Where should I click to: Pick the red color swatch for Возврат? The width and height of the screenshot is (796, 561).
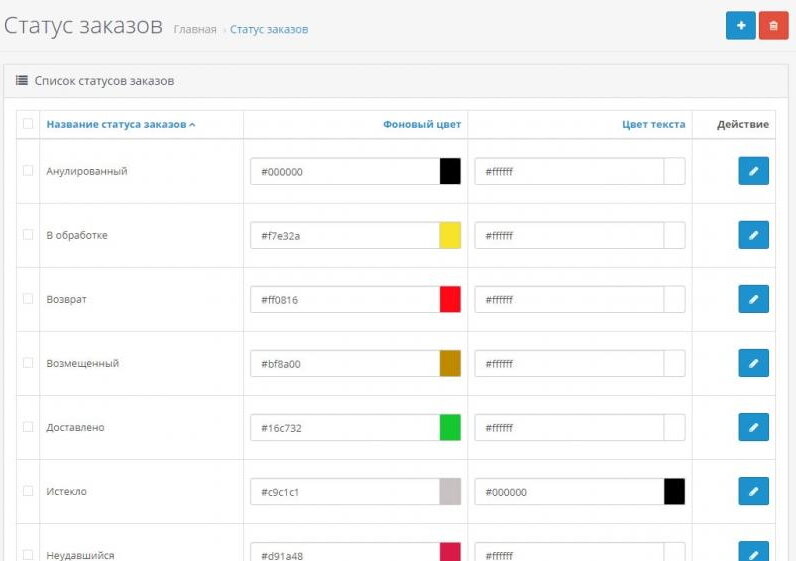(450, 299)
